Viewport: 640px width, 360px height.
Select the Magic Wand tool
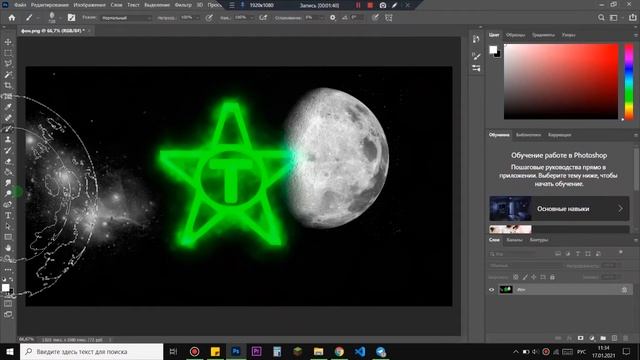coord(8,75)
